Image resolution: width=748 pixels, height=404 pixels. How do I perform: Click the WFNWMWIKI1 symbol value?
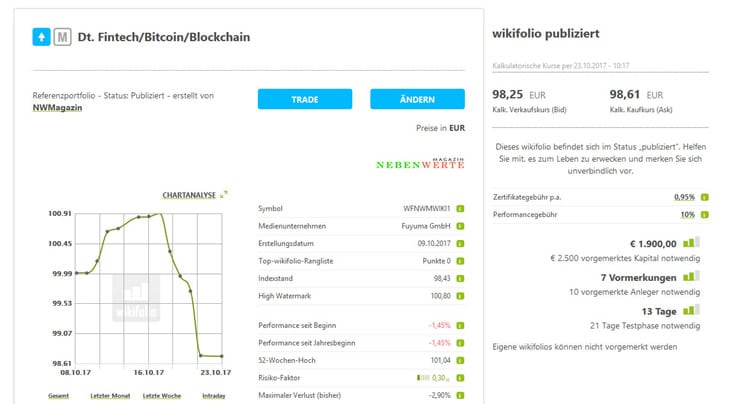pyautogui.click(x=426, y=208)
